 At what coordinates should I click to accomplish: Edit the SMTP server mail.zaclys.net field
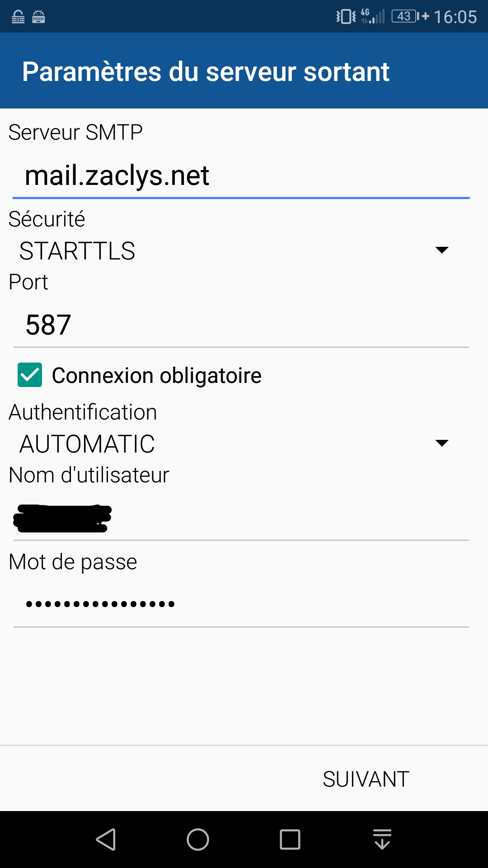[241, 176]
